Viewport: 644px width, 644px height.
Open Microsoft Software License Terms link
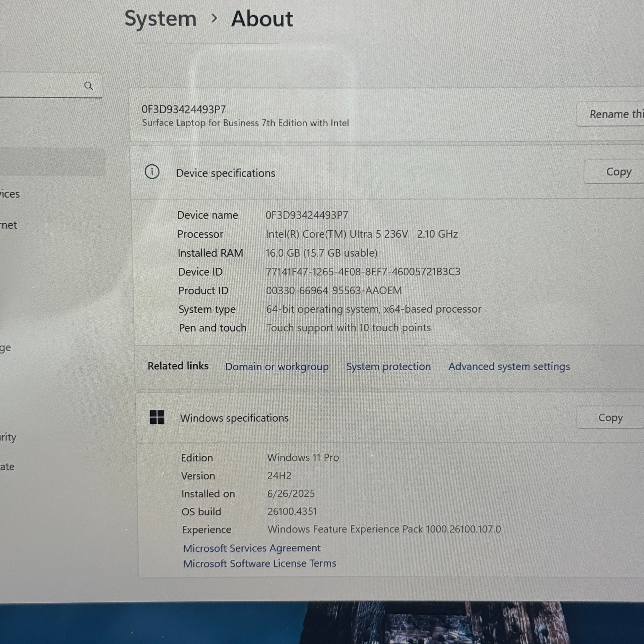tap(260, 563)
